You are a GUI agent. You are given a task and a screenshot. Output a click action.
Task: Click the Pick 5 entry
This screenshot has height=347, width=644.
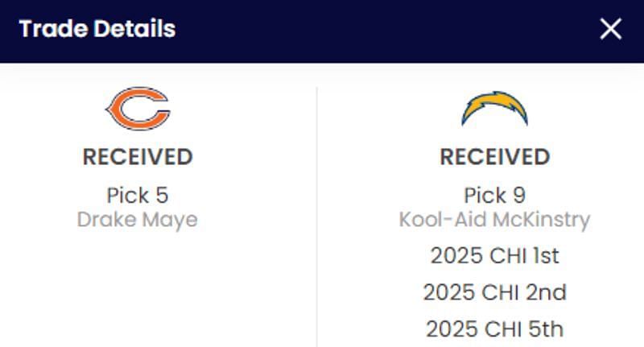click(x=137, y=195)
